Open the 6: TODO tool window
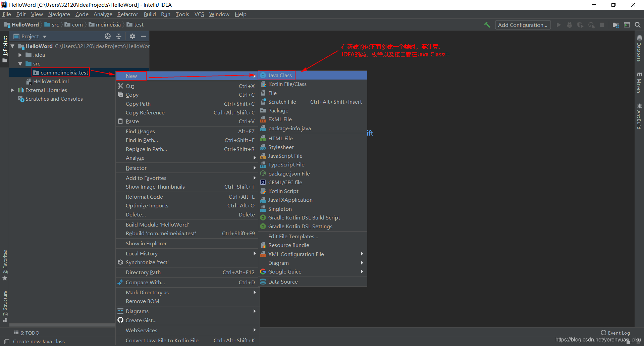The width and height of the screenshot is (644, 346). point(26,333)
